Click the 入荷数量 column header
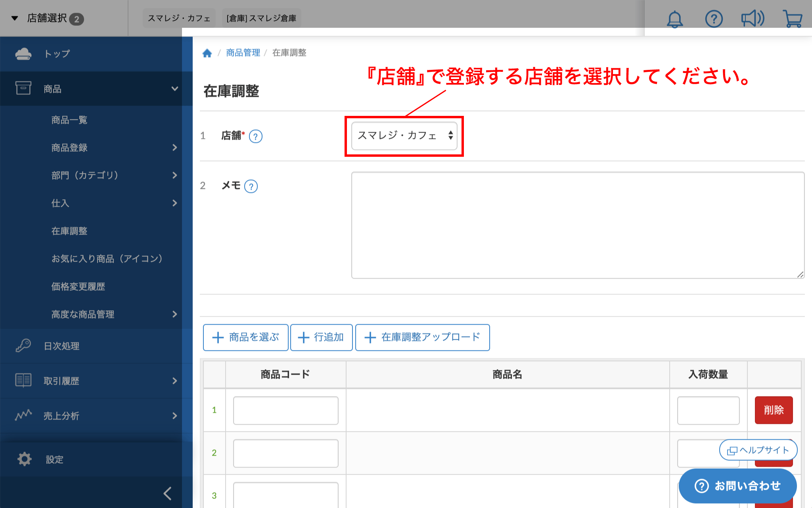 (708, 374)
